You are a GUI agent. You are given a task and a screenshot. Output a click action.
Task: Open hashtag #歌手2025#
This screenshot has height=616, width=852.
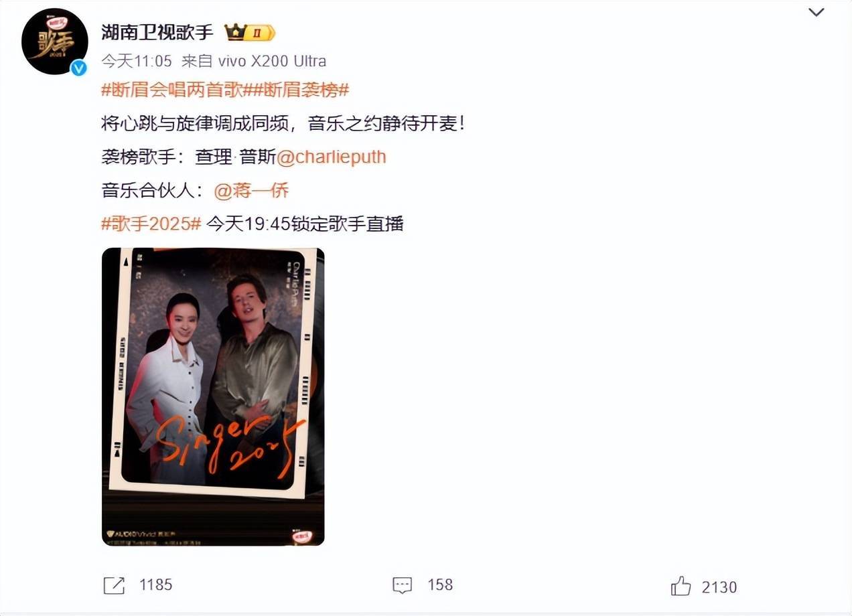(151, 224)
